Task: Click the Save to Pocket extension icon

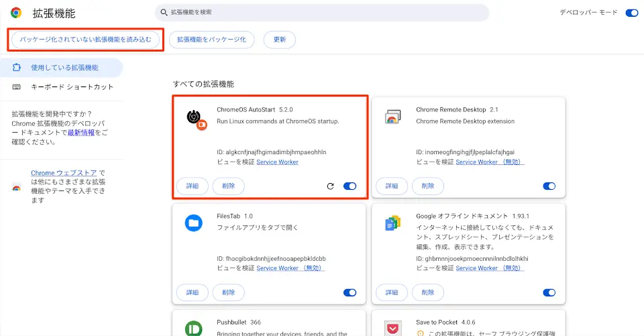Action: point(393,329)
